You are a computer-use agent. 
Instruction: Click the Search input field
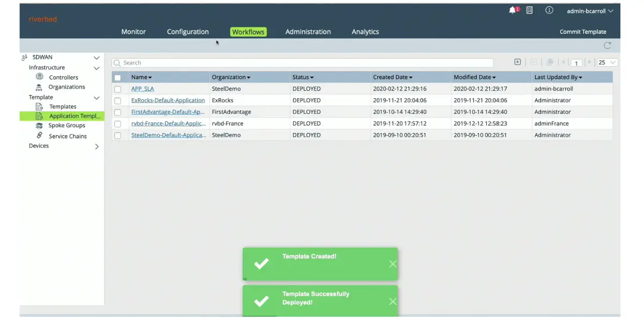[x=303, y=63]
